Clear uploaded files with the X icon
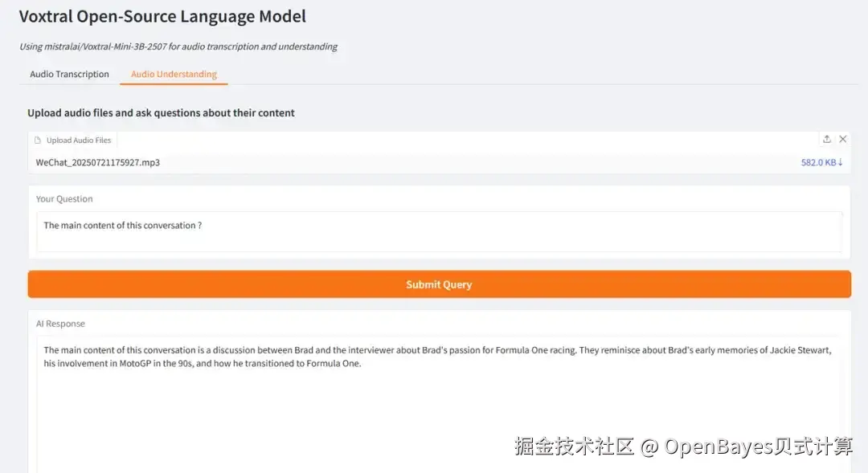 [x=842, y=139]
